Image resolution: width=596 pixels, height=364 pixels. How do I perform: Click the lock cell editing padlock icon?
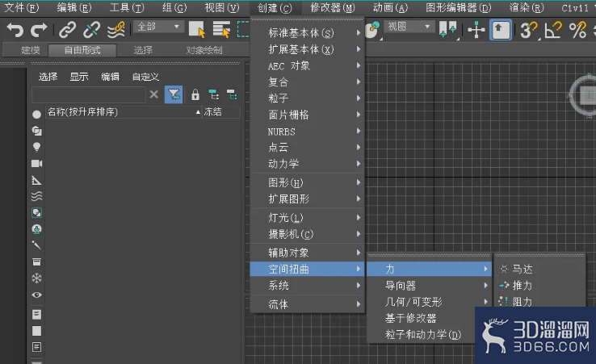(195, 94)
